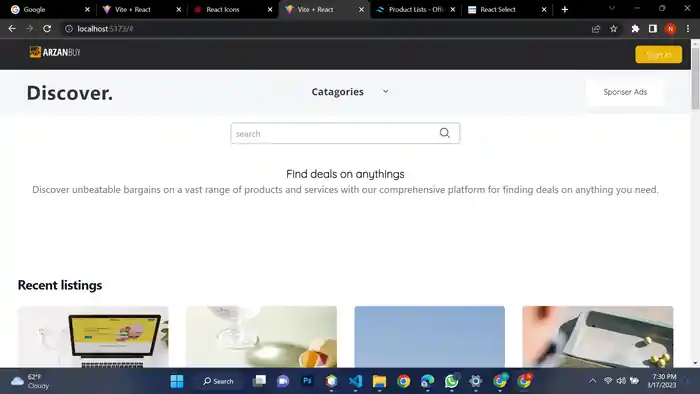
Task: Open volume control in tray
Action: pos(621,381)
